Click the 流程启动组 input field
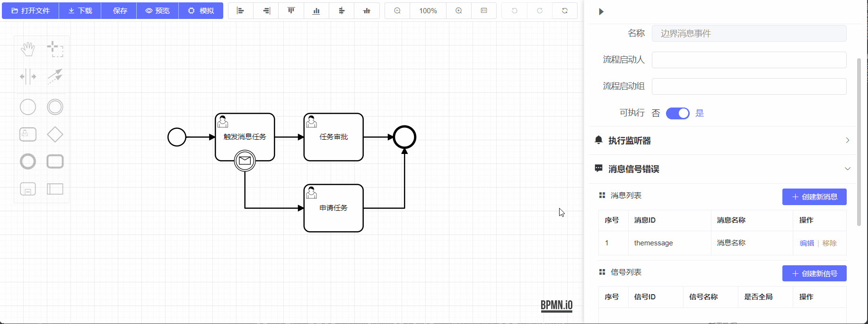Image resolution: width=868 pixels, height=324 pixels. click(749, 87)
